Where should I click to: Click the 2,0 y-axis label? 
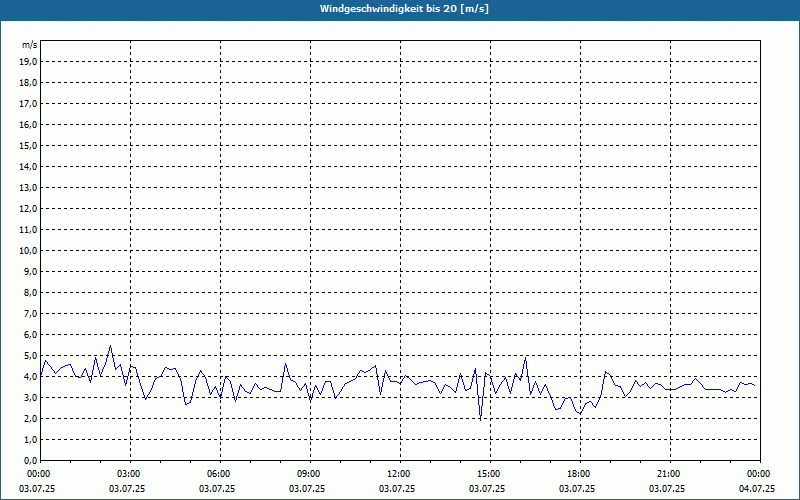[x=30, y=418]
